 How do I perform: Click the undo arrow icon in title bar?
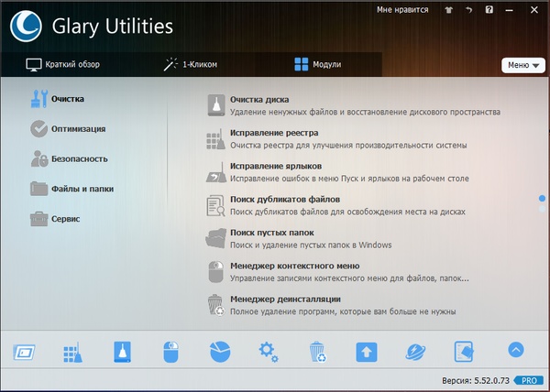click(469, 10)
